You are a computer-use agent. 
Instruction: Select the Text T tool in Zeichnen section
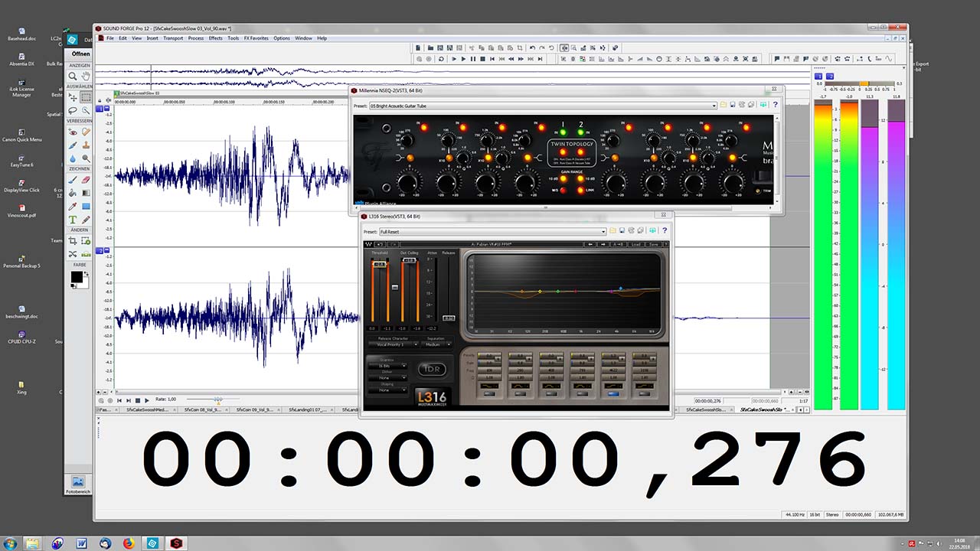pyautogui.click(x=73, y=220)
